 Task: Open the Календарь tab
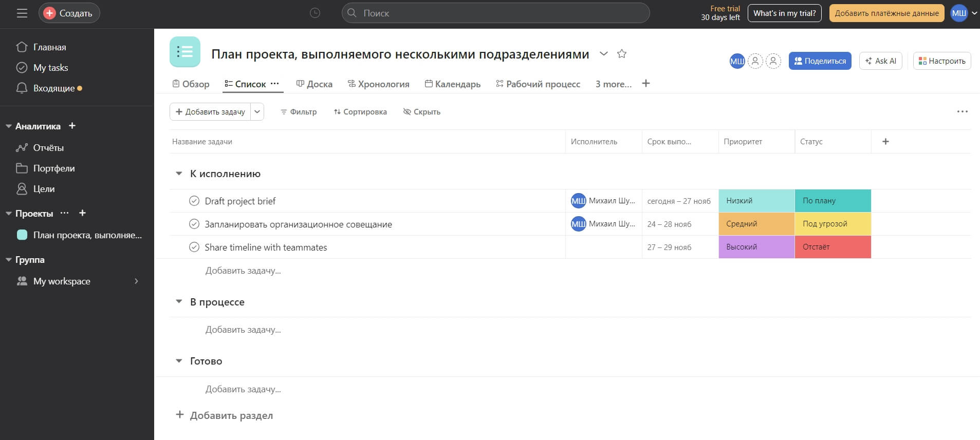point(453,84)
